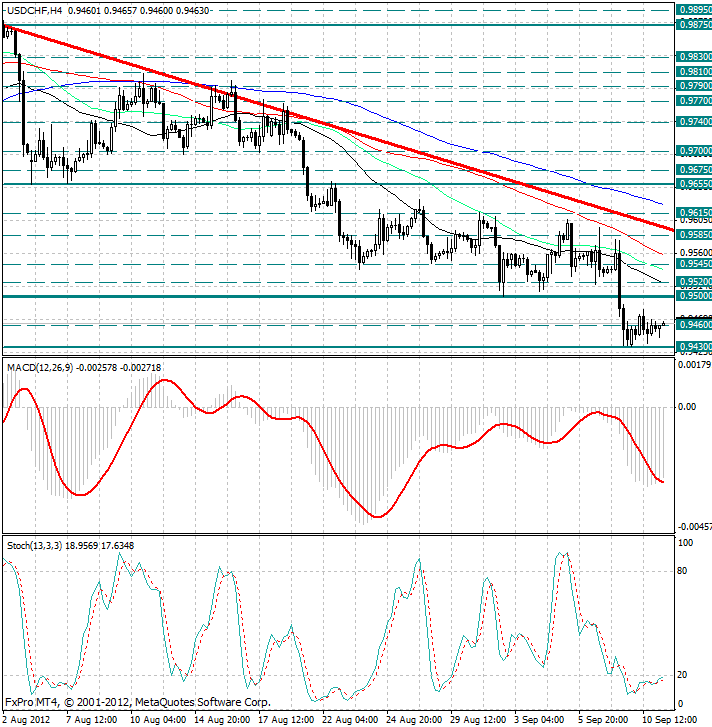Select the 2 Aug 2012 date label
The height and width of the screenshot is (727, 712).
(x=26, y=720)
